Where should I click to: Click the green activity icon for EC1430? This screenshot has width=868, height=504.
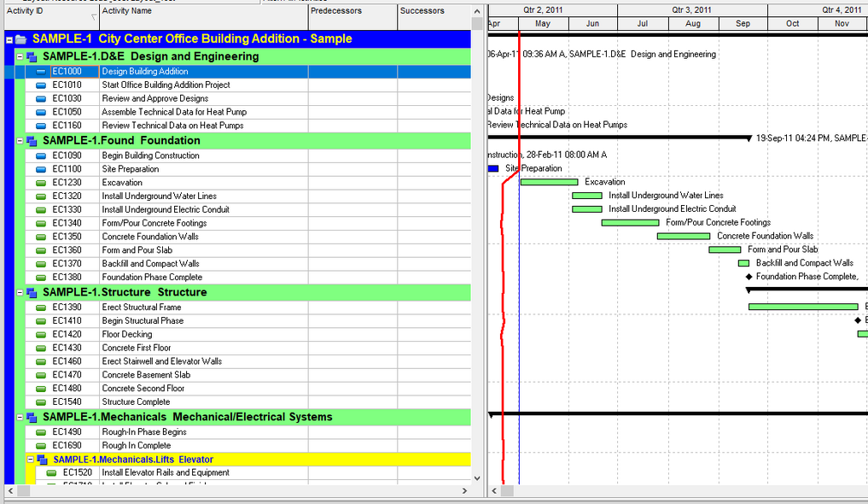coord(41,348)
